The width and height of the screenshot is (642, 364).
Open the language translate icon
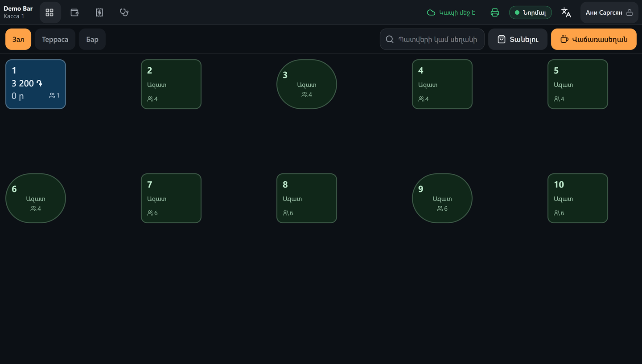(566, 12)
